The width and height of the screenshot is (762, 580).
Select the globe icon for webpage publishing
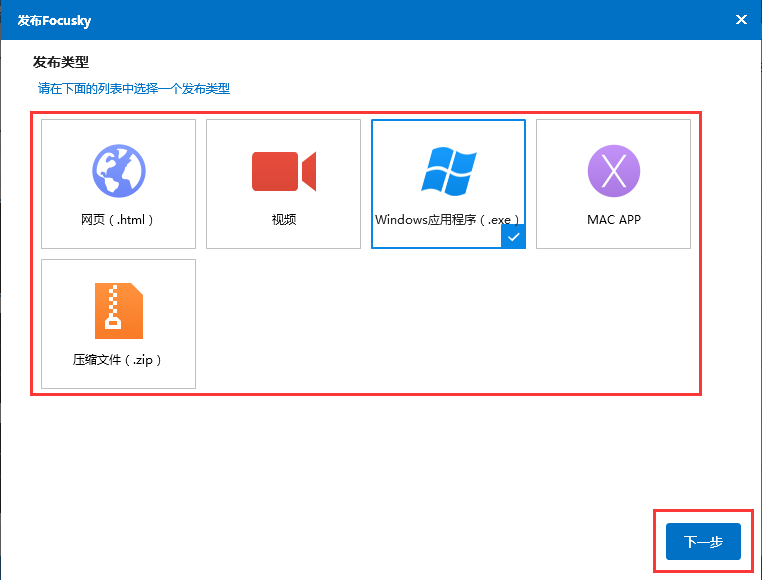click(119, 171)
